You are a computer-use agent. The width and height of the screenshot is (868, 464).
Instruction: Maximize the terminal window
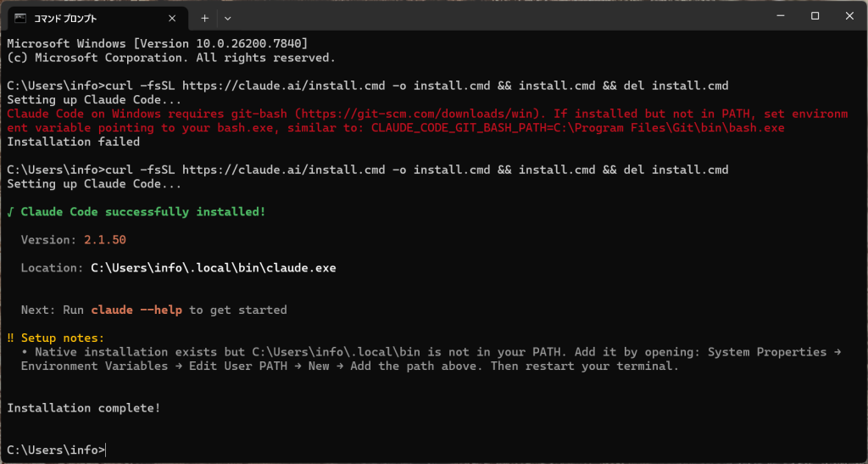[815, 16]
